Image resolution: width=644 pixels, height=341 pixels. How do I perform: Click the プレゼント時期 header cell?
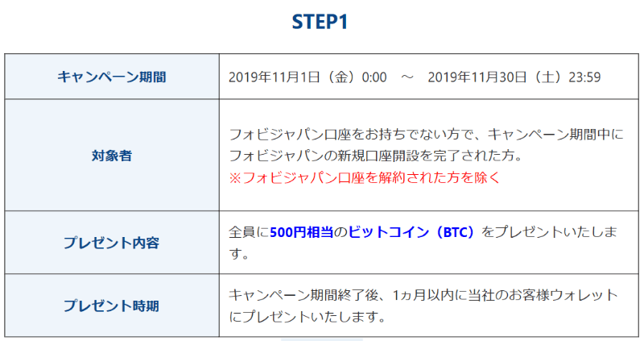click(x=112, y=306)
